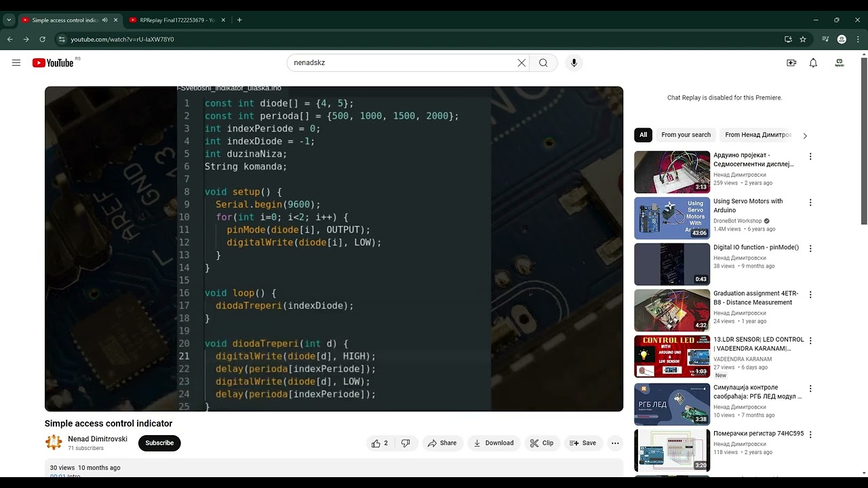This screenshot has width=868, height=488.
Task: Subscribe to Nenad Dimitrovski
Action: click(159, 443)
